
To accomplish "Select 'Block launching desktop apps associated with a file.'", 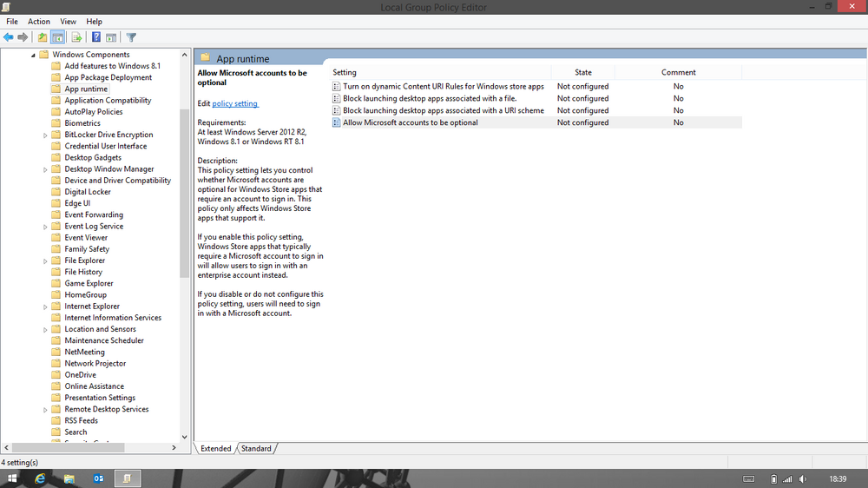I will 430,99.
